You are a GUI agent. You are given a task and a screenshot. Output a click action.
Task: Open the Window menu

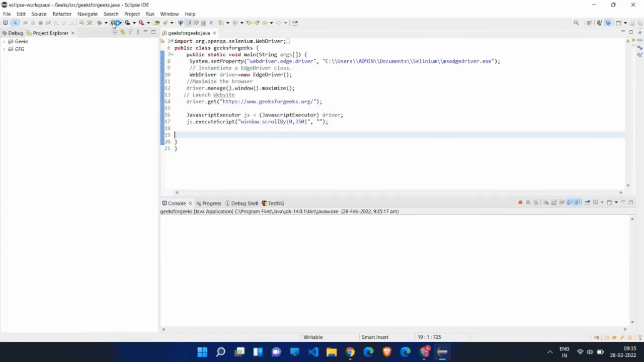(170, 14)
